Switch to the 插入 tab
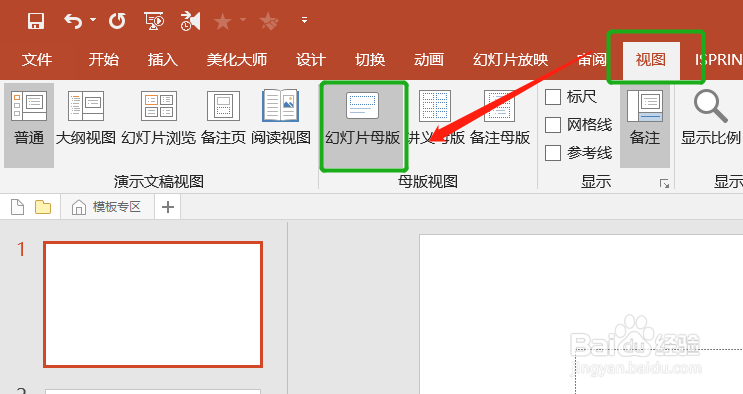Viewport: 743px width, 394px height. 163,60
